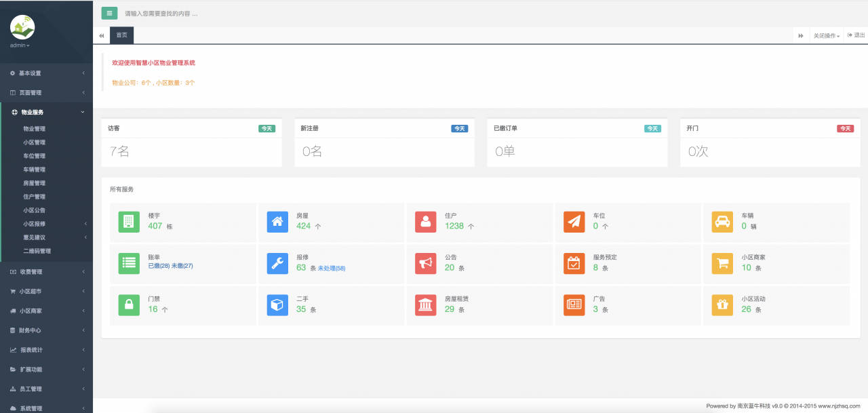The width and height of the screenshot is (868, 413).
Task: Expand the 扩展功能 sidebar menu
Action: tap(46, 370)
